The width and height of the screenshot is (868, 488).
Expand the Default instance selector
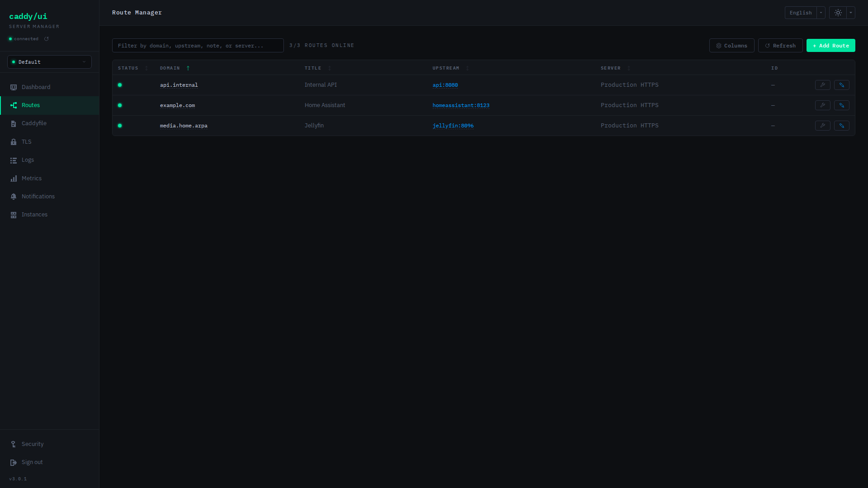pos(49,62)
